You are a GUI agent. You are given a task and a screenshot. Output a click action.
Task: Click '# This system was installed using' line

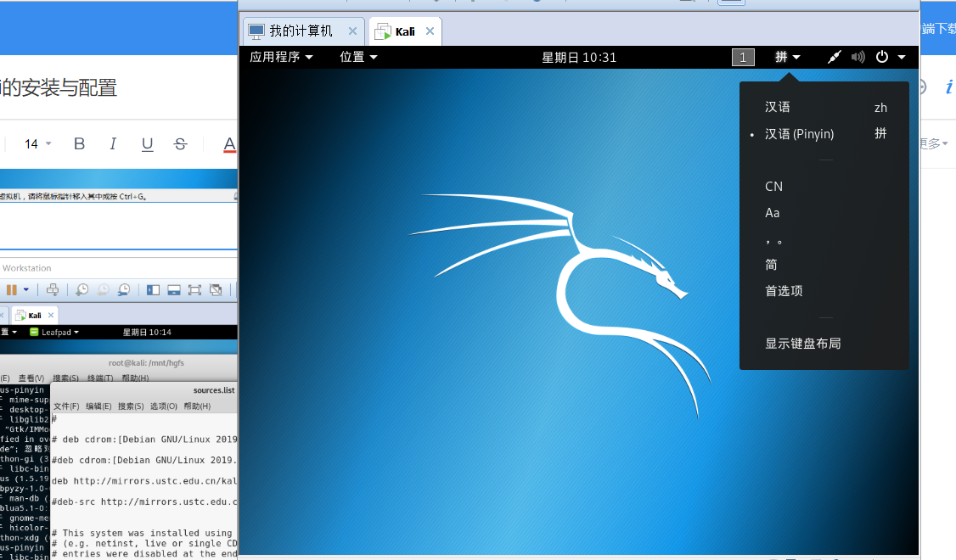coord(143,533)
